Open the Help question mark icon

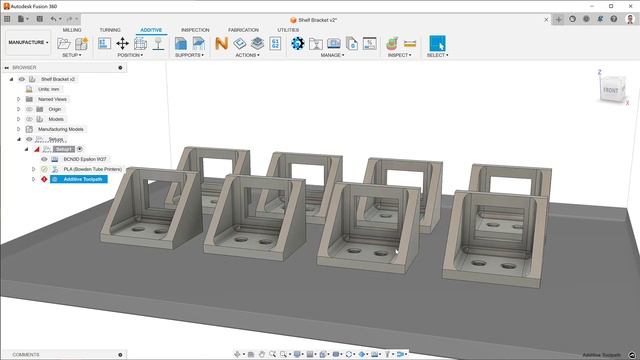point(614,19)
